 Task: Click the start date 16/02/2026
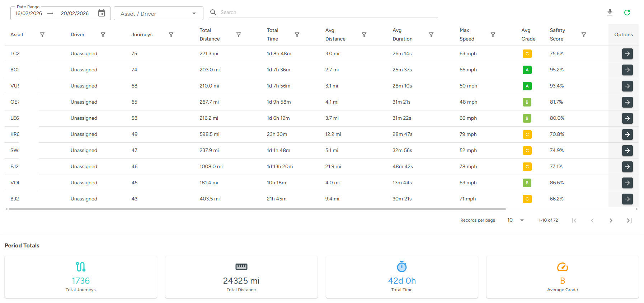coord(29,13)
